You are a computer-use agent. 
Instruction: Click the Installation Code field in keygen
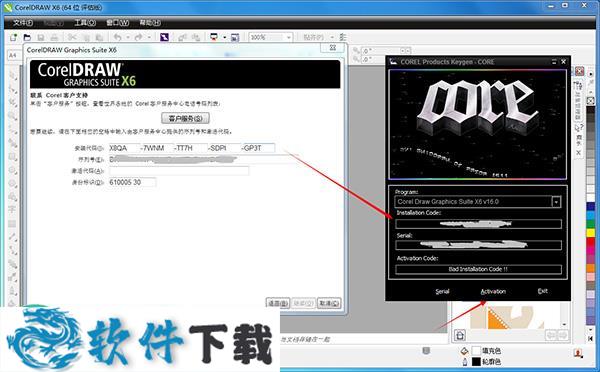click(478, 224)
